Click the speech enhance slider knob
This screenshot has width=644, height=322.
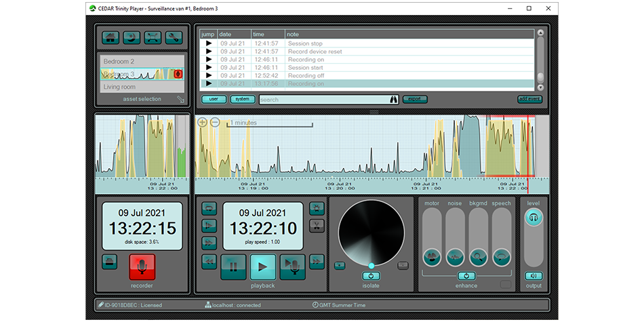coord(502,256)
